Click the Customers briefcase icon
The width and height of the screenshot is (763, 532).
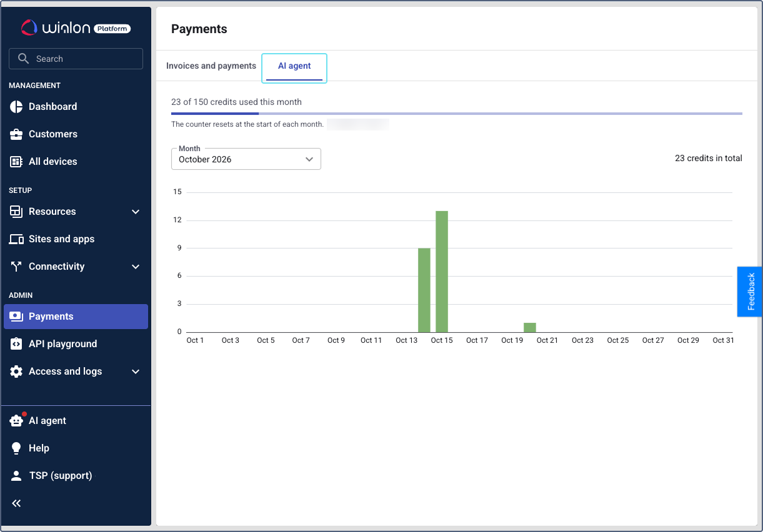[16, 134]
